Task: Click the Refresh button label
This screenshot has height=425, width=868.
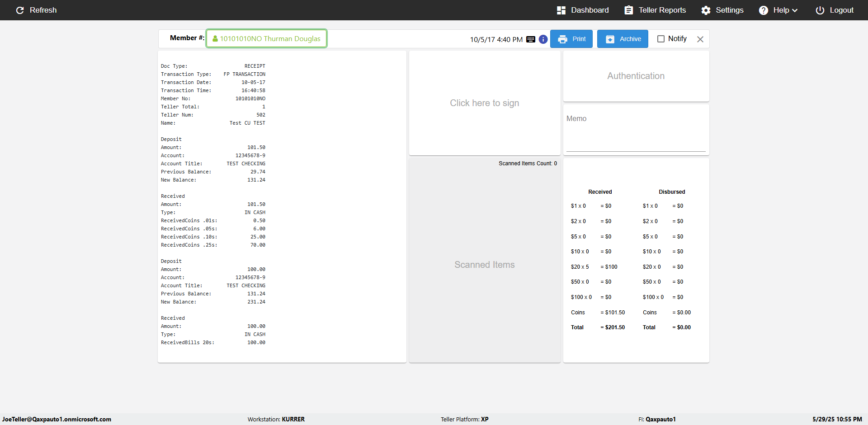Action: (x=43, y=10)
